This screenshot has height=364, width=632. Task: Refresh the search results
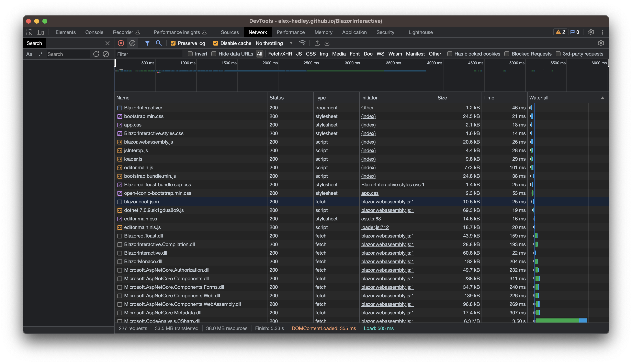tap(96, 54)
